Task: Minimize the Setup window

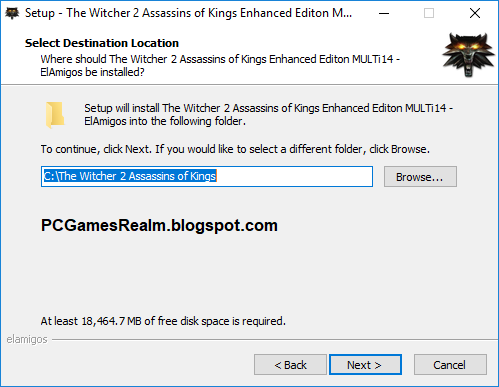Action: tap(384, 13)
